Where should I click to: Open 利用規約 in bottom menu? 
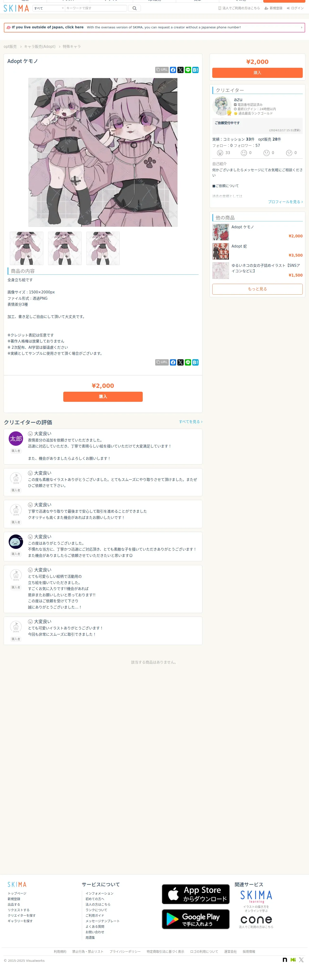(x=60, y=952)
